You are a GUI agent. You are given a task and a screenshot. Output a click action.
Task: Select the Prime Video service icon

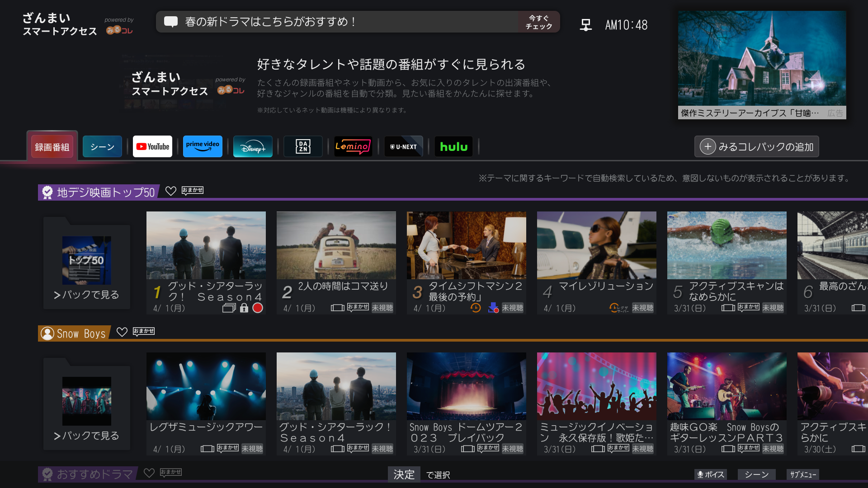203,146
